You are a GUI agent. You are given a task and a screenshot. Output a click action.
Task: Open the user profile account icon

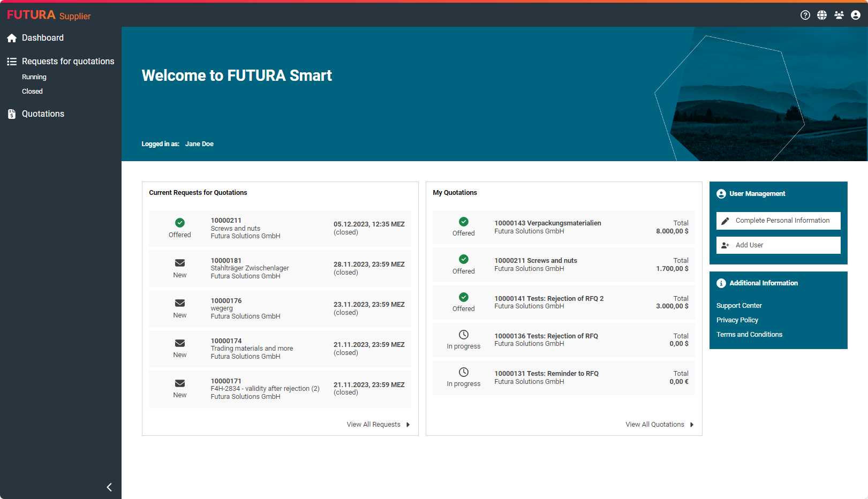coord(856,15)
